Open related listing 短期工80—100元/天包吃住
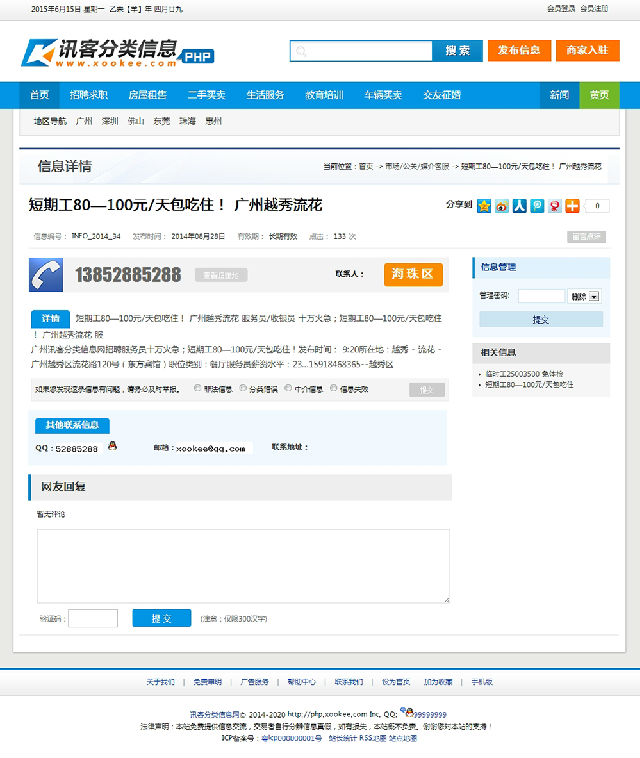This screenshot has height=758, width=640. pyautogui.click(x=529, y=385)
